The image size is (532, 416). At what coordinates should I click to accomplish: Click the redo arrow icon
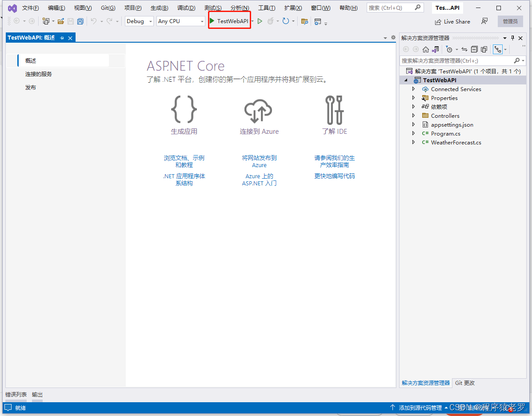click(109, 21)
